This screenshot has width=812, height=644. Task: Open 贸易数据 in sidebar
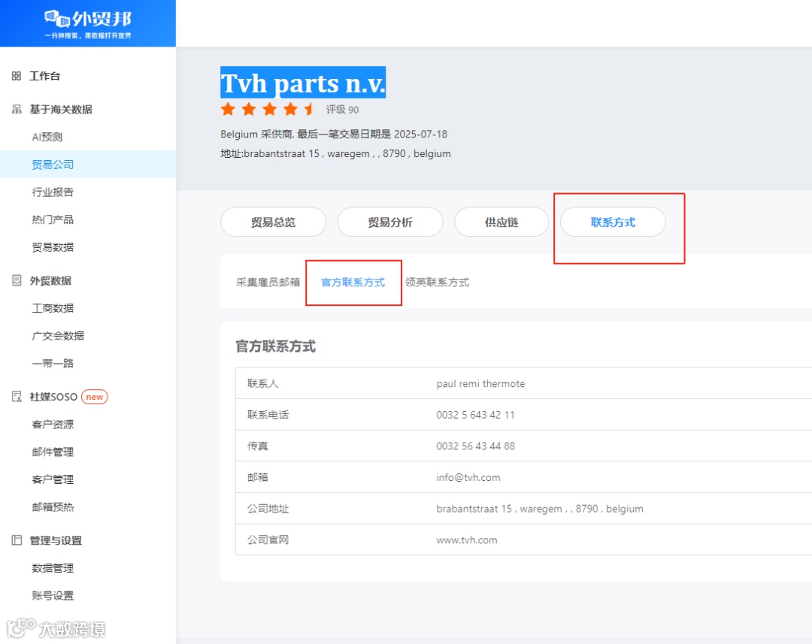click(53, 247)
